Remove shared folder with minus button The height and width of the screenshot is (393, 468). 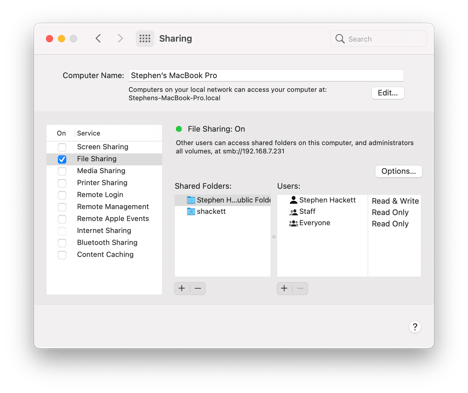(198, 288)
